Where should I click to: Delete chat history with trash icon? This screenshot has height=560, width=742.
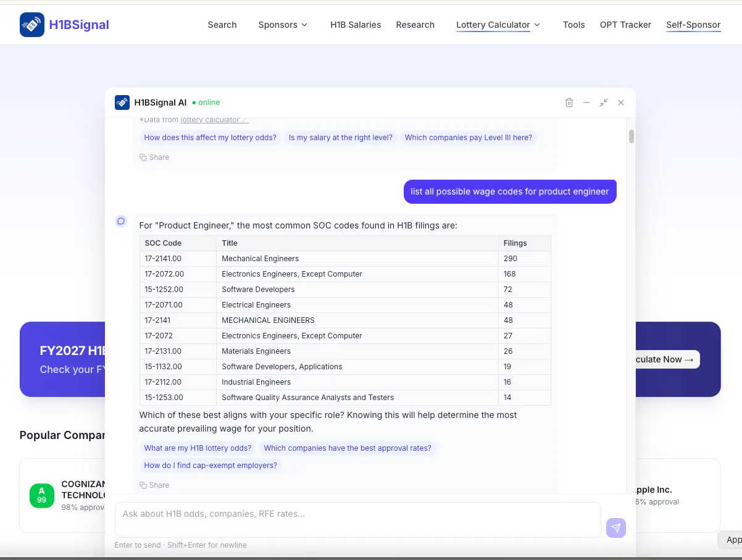tap(569, 102)
